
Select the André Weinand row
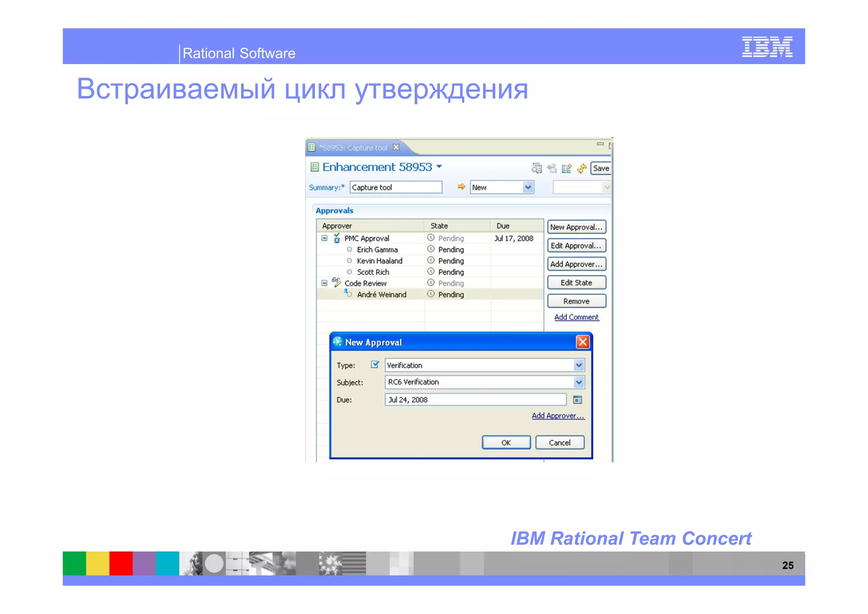430,294
